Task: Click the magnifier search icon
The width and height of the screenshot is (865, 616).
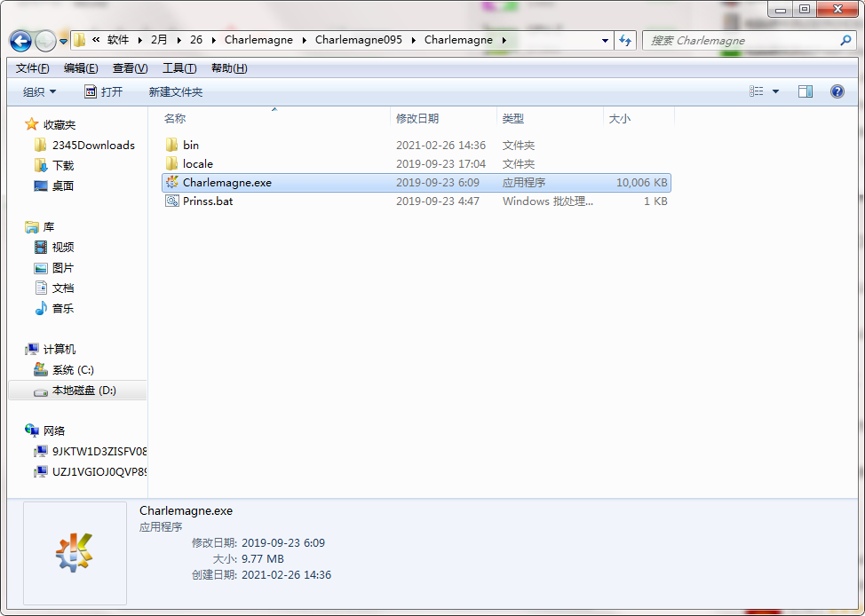Action: (x=845, y=40)
